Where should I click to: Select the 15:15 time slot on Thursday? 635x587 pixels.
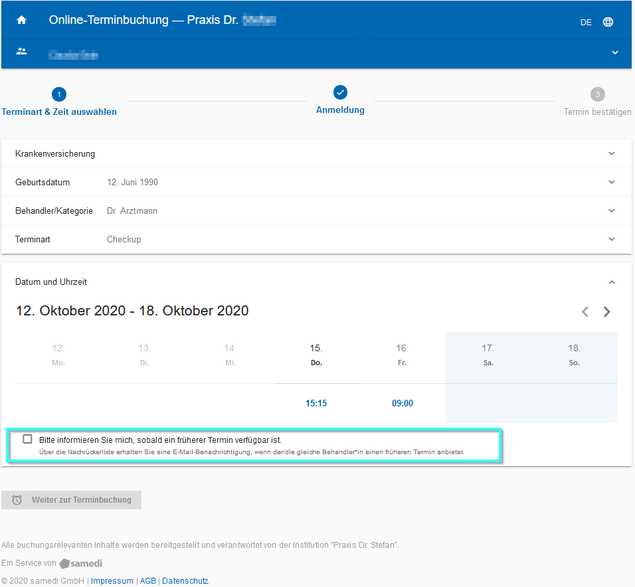[316, 404]
